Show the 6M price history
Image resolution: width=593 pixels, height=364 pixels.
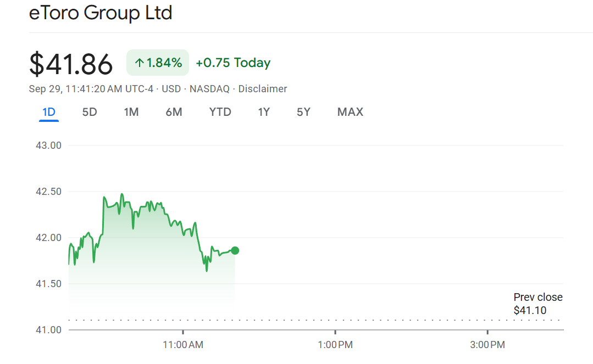174,112
